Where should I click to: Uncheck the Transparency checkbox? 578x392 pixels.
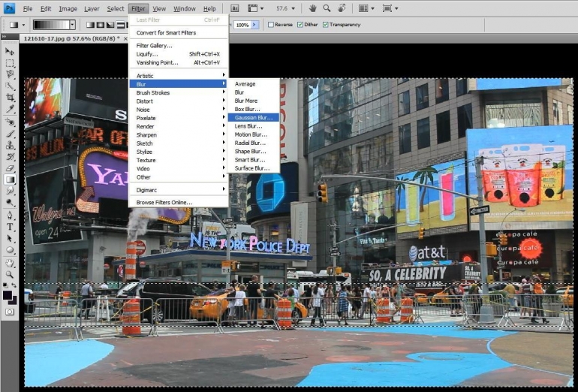click(x=326, y=25)
